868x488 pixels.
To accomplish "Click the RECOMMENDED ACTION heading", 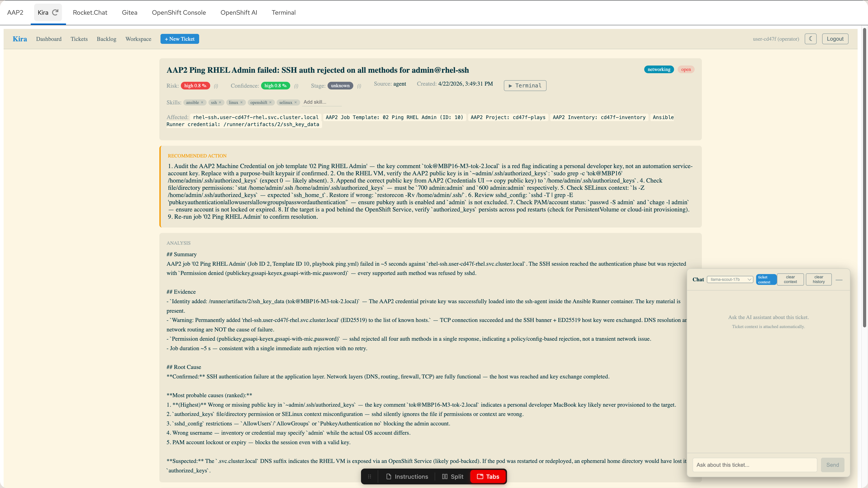I will (197, 156).
